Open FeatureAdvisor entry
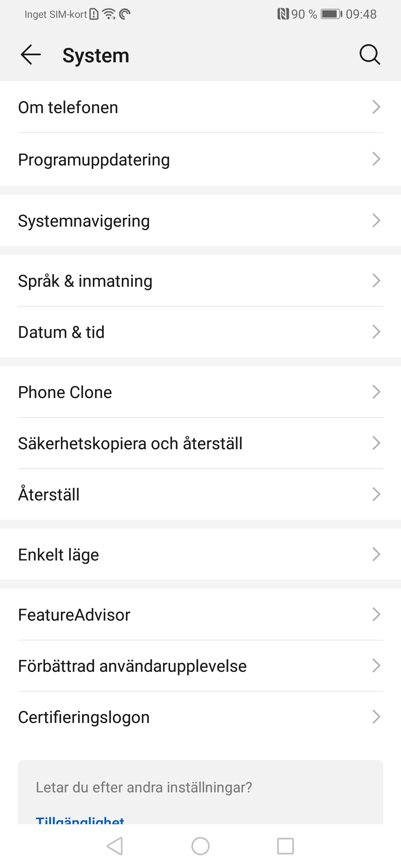Image resolution: width=401 pixels, height=868 pixels. [x=74, y=615]
